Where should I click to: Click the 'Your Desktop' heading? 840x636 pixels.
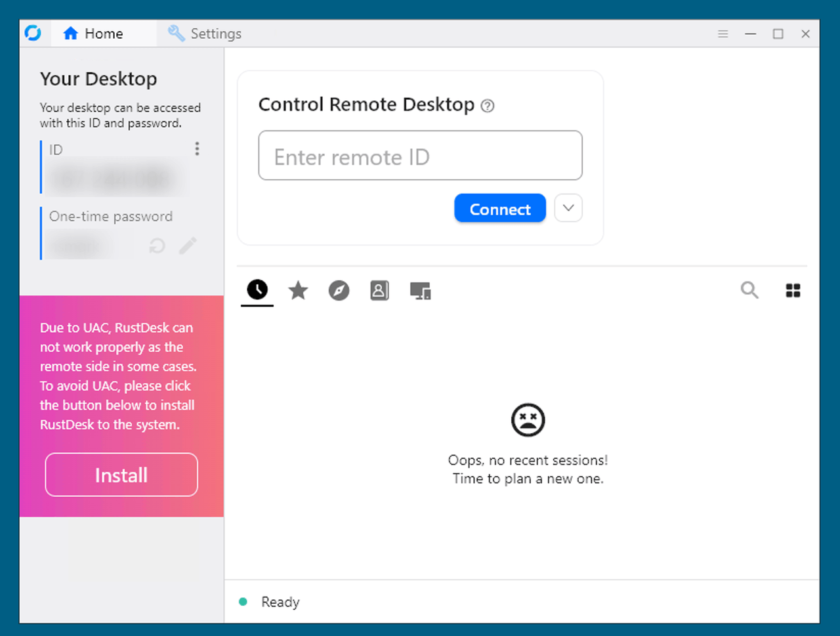98,79
